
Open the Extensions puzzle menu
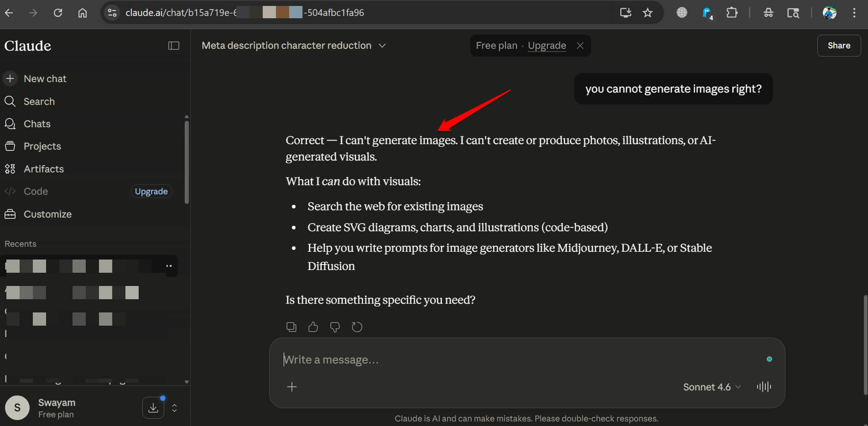pos(732,13)
